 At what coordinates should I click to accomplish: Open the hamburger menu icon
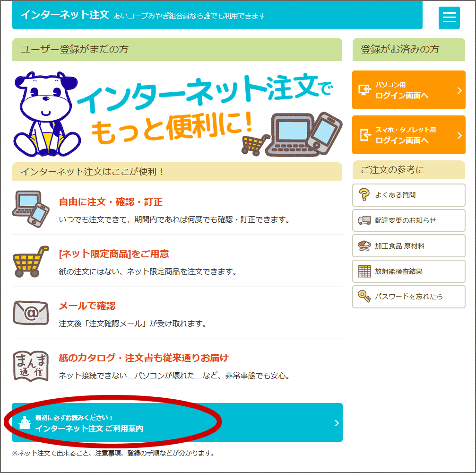(449, 18)
